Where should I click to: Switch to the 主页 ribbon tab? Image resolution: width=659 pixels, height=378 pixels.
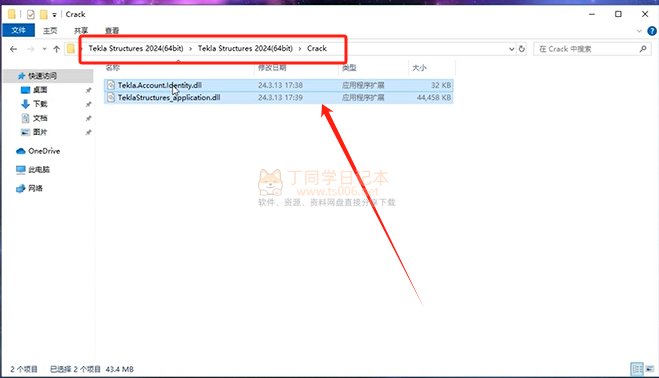point(50,30)
